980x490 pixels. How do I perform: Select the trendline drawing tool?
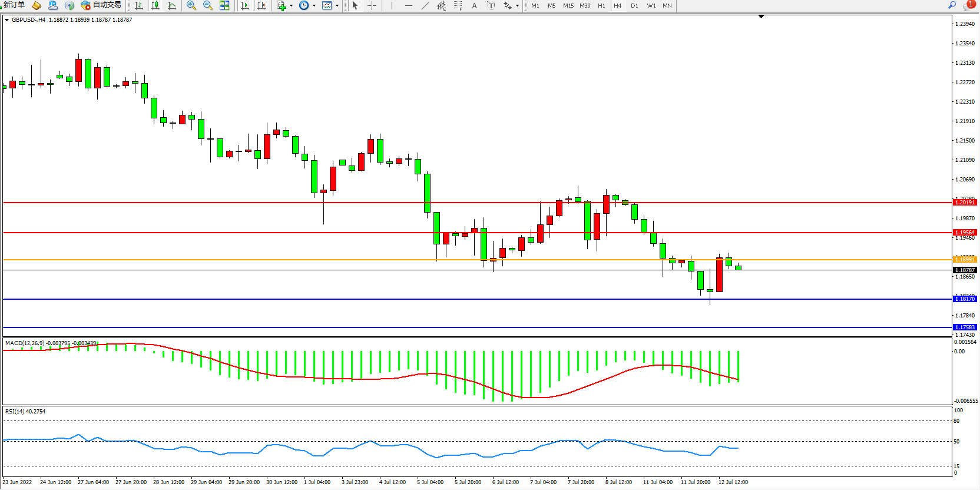(x=425, y=5)
